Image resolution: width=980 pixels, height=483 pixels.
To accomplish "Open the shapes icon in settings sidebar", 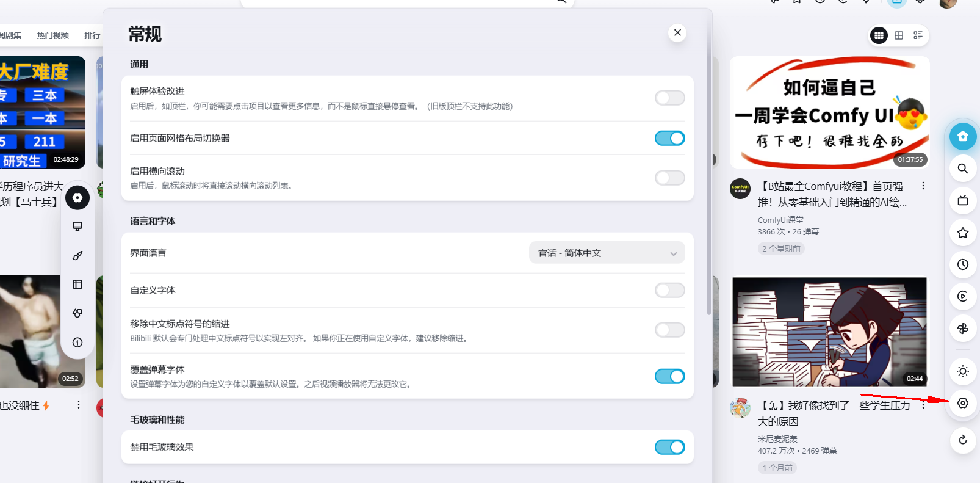I will (77, 313).
